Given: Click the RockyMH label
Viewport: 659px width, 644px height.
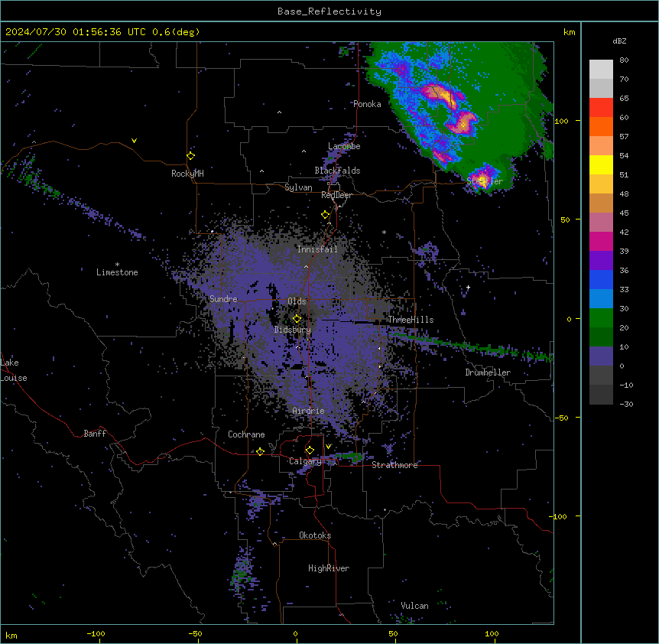Looking at the screenshot, I should 187,173.
